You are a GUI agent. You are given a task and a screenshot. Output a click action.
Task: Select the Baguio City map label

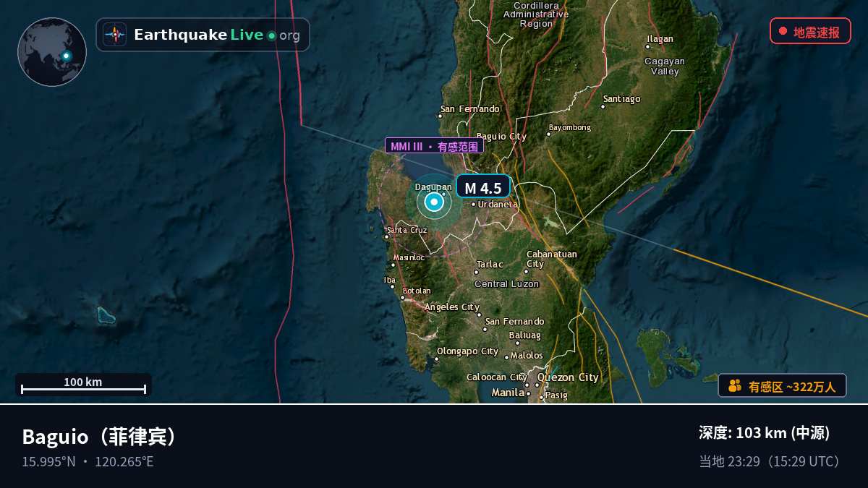[501, 136]
